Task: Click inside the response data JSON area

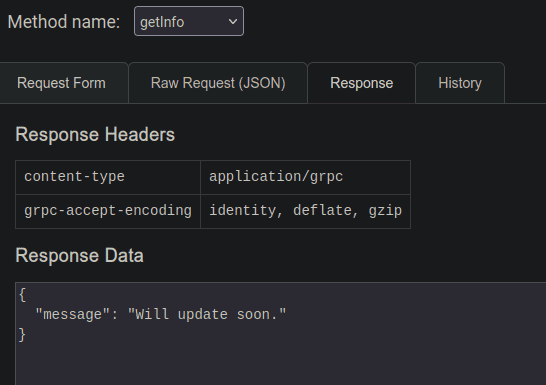Action: pyautogui.click(x=281, y=334)
